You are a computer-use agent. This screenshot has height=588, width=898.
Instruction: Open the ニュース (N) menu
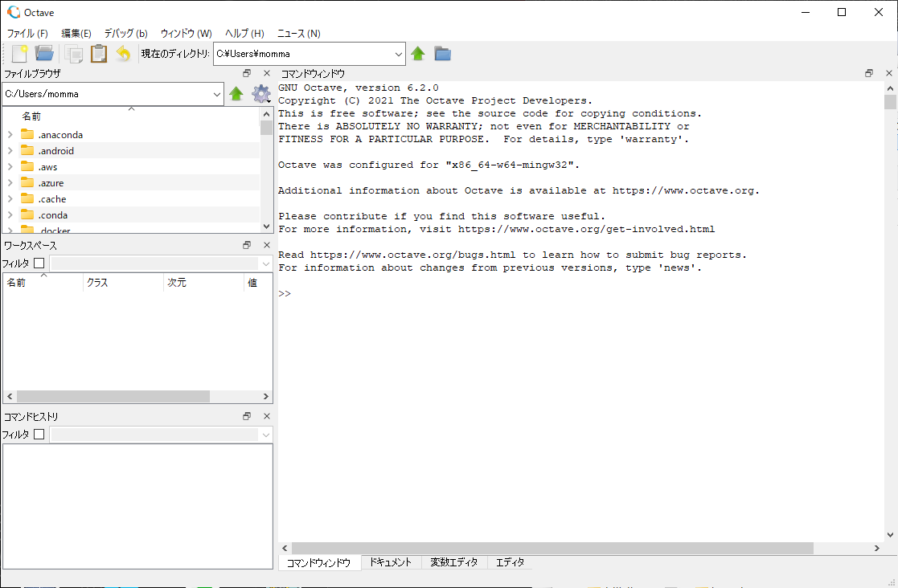click(299, 33)
